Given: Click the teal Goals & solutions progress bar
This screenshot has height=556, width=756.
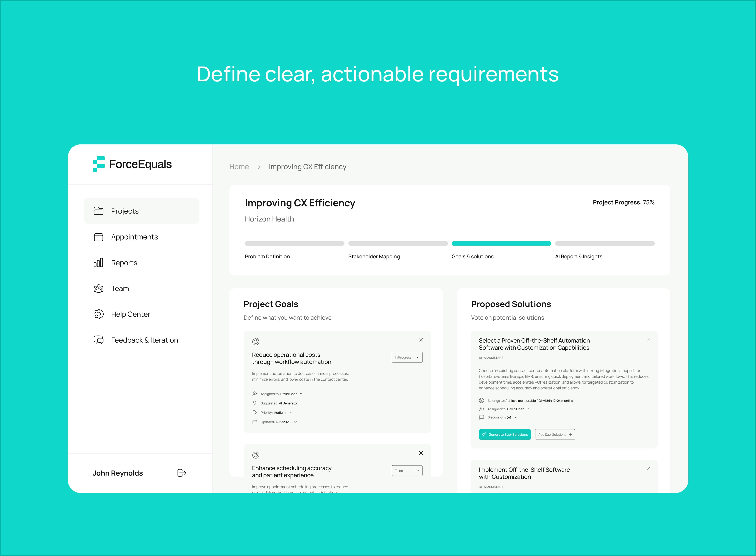Looking at the screenshot, I should [x=501, y=243].
